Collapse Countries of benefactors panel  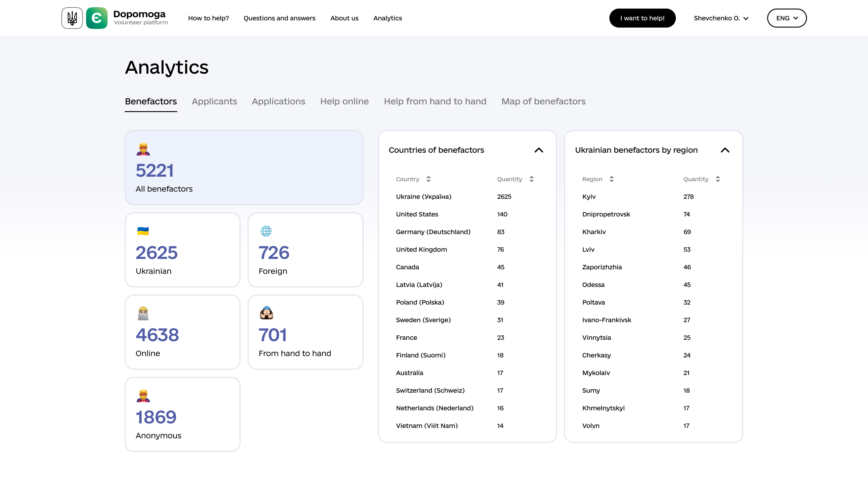539,150
